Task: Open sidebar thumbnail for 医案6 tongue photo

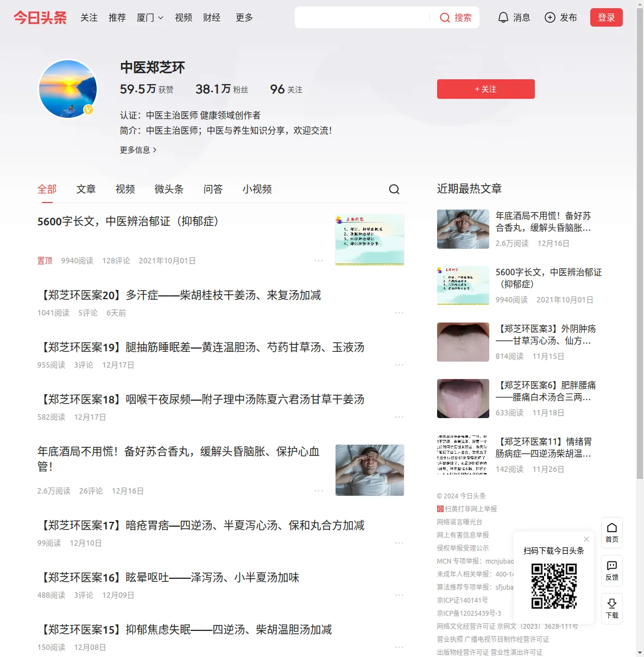Action: point(463,399)
